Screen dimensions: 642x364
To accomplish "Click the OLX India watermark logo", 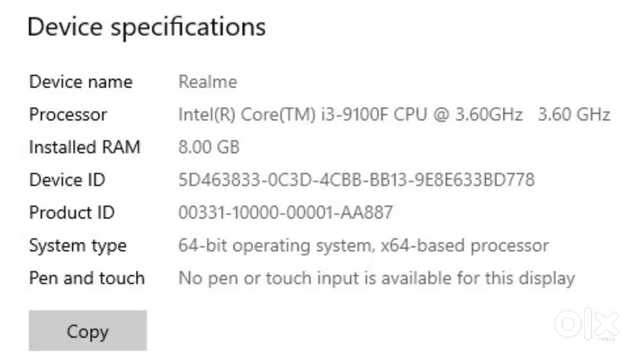I will (586, 324).
